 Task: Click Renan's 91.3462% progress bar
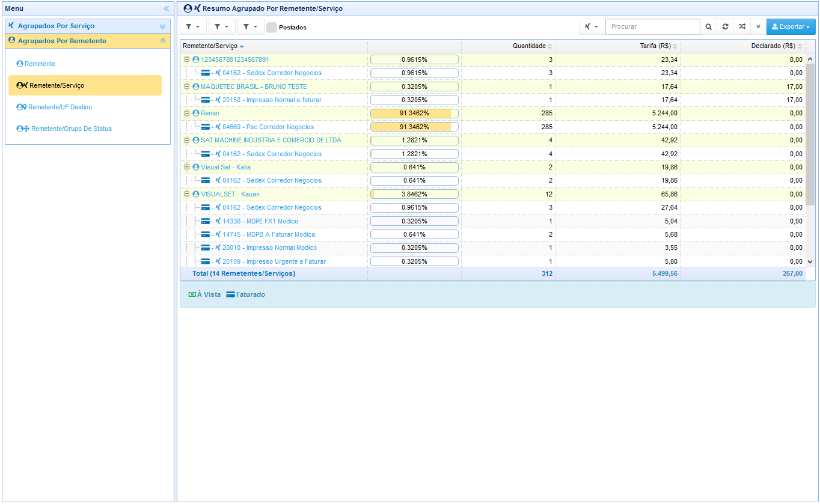coord(414,113)
